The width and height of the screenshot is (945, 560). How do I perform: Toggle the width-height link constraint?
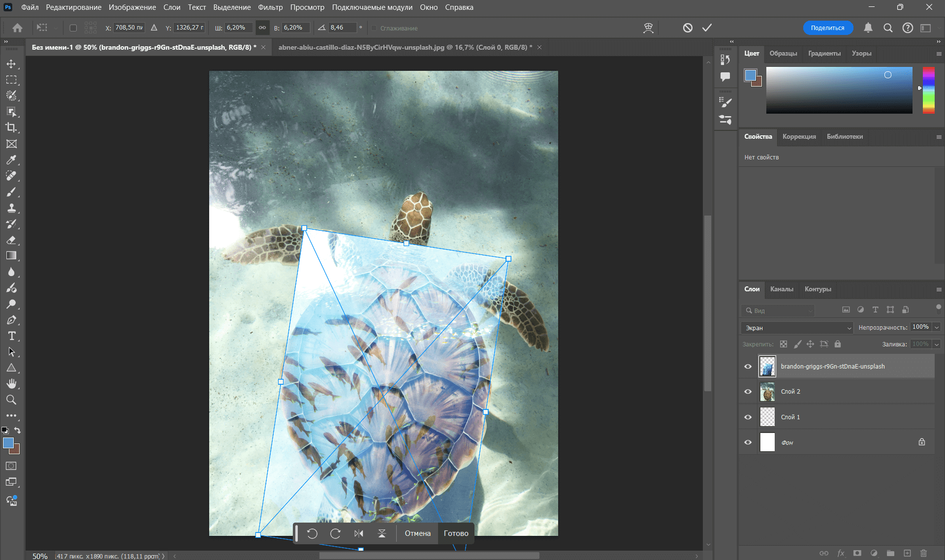pyautogui.click(x=262, y=28)
